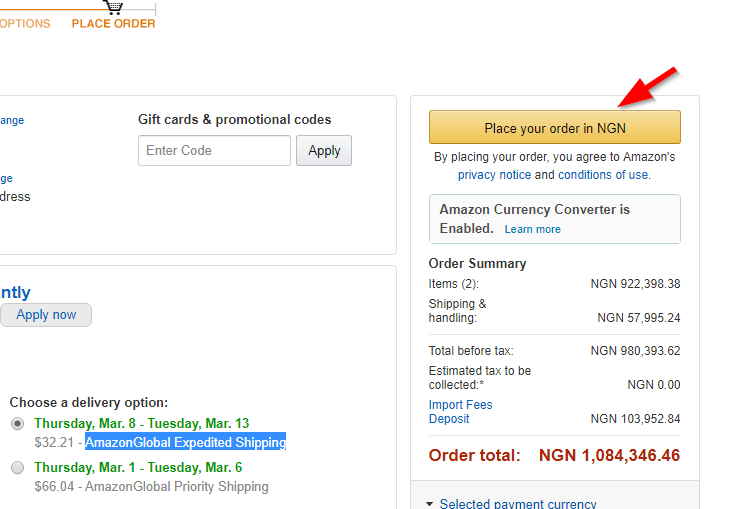
Task: Open Import Fees Deposit link
Action: click(460, 412)
